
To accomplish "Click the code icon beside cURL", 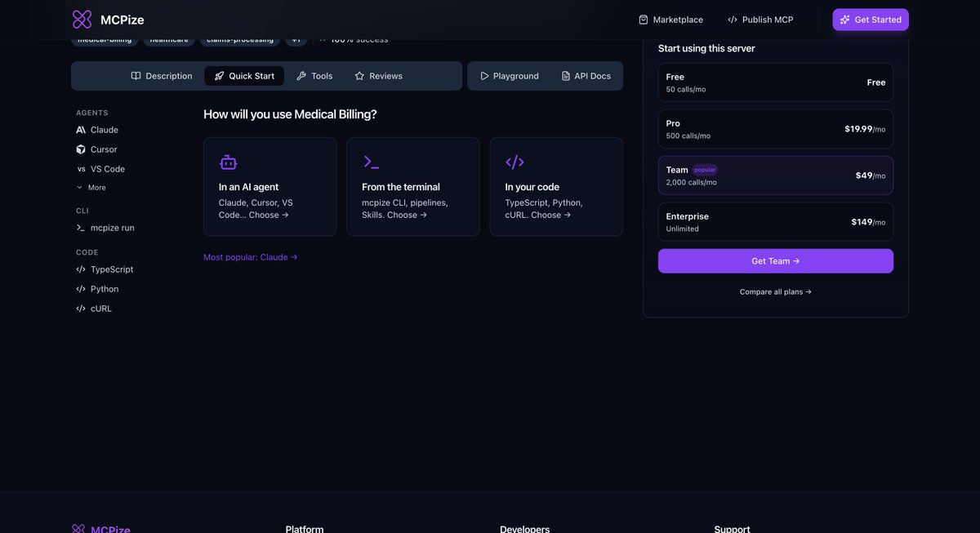I will click(x=81, y=309).
